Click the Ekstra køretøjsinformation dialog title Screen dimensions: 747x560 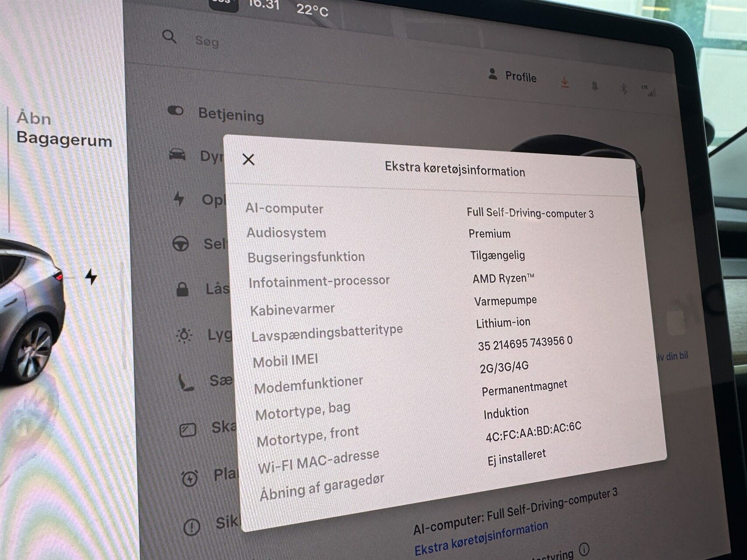tap(455, 169)
